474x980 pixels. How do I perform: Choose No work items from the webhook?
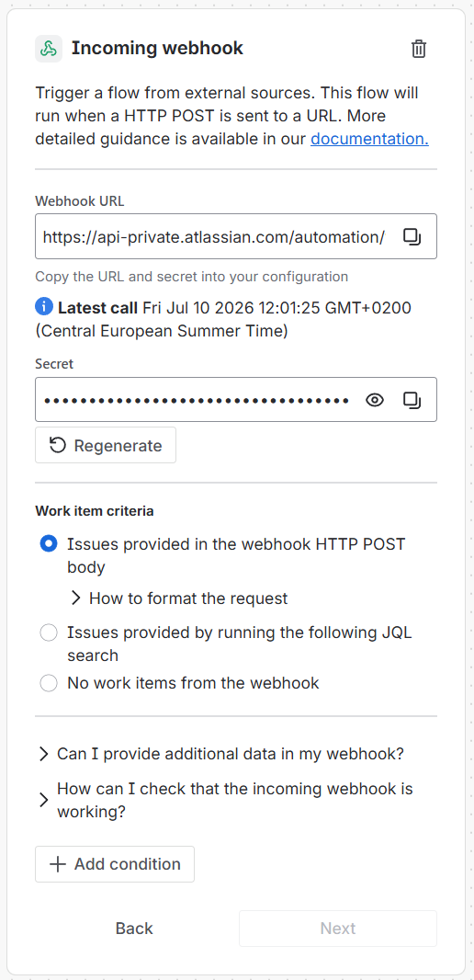tap(49, 683)
